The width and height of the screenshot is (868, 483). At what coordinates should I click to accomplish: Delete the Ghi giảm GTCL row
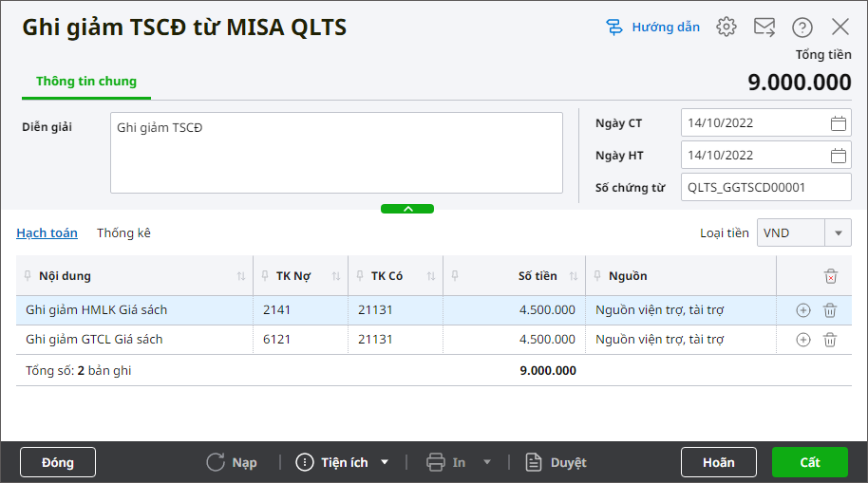coord(830,340)
